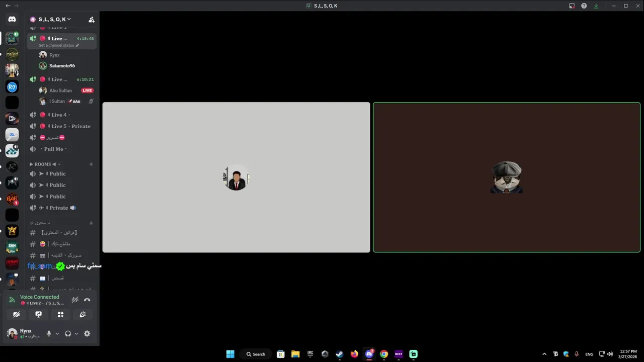The height and width of the screenshot is (362, 644).
Task: Click the invite members icon beside server name
Action: pyautogui.click(x=91, y=20)
